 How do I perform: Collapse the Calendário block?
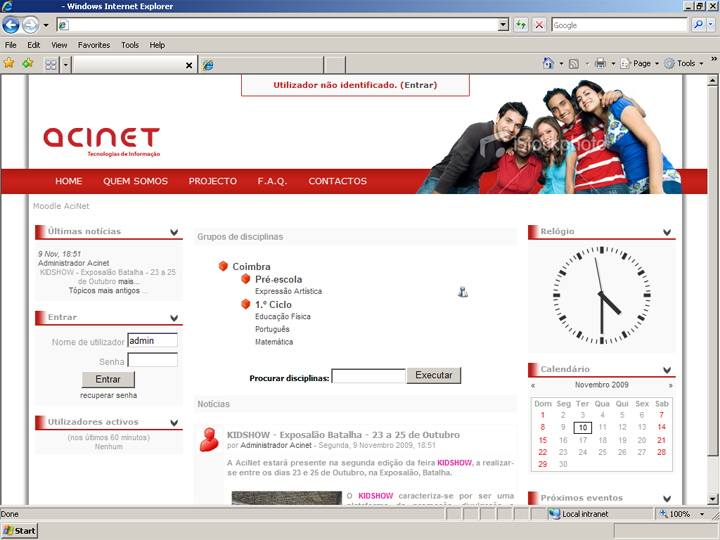coord(667,370)
